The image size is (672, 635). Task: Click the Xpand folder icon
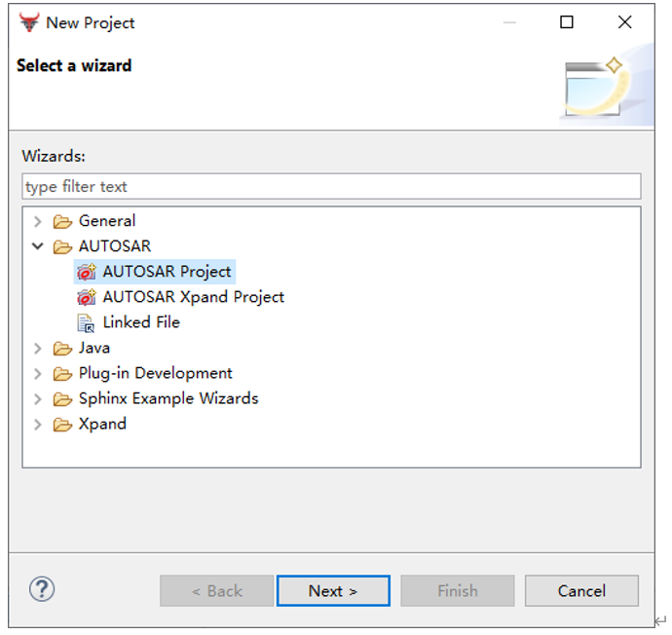tap(62, 425)
